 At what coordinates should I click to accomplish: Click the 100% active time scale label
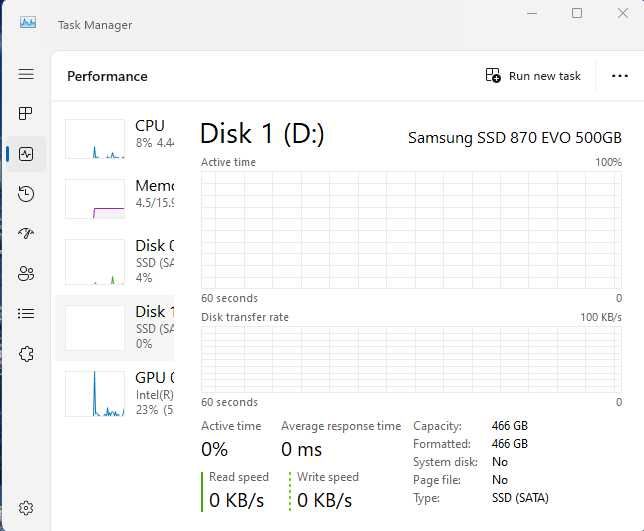coord(609,162)
